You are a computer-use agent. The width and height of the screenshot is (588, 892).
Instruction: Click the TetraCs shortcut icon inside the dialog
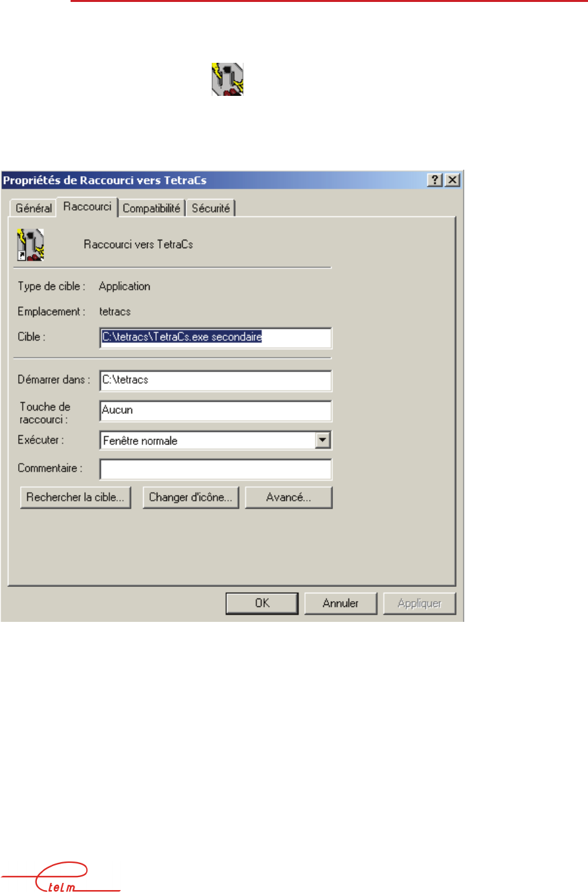point(30,245)
